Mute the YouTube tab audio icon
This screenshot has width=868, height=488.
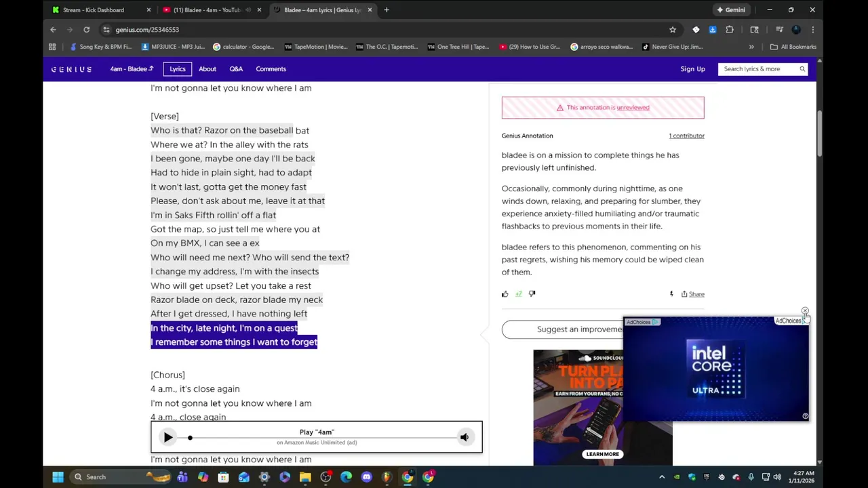pyautogui.click(x=248, y=10)
